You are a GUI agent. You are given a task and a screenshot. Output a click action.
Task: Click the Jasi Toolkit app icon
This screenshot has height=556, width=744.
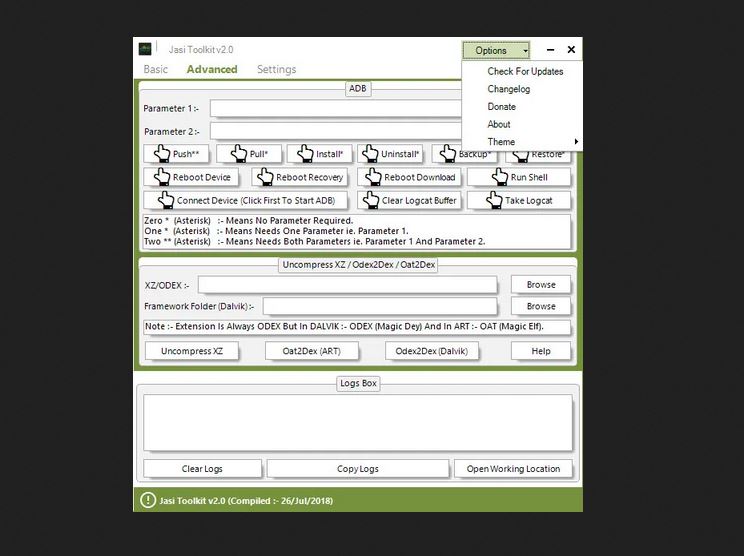click(x=145, y=49)
